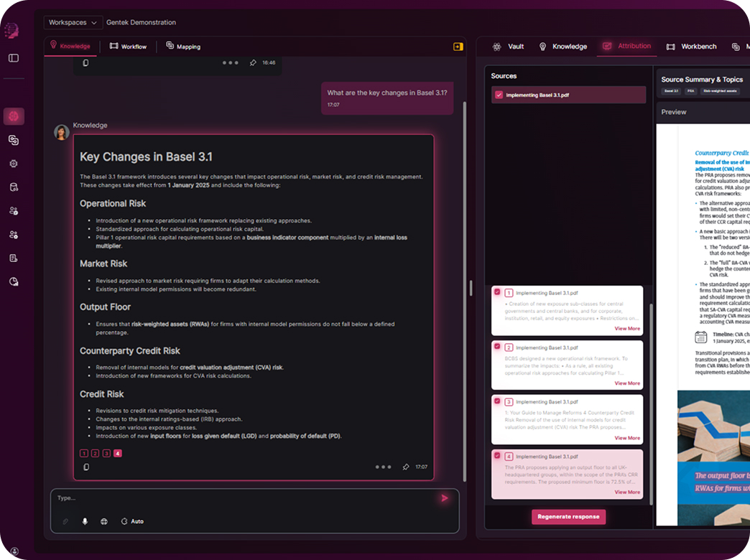Select the globe icon in the chat input bar
750x560 pixels.
click(x=103, y=521)
